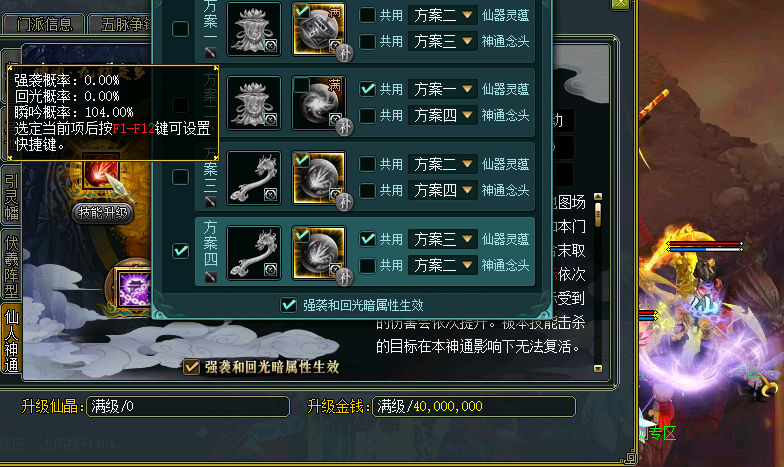
Task: Select the red flame skill icon
Action: point(102,172)
